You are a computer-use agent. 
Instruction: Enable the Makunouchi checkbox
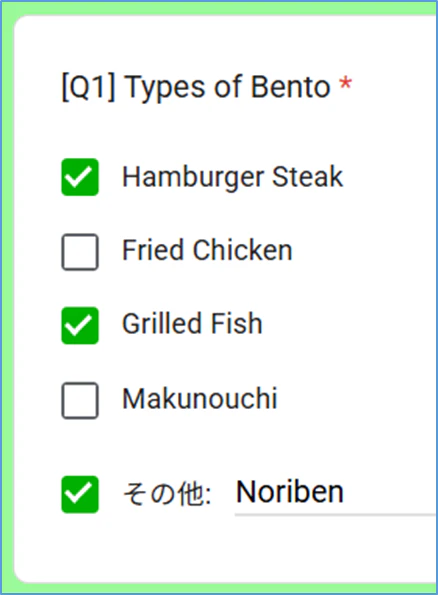[x=80, y=400]
